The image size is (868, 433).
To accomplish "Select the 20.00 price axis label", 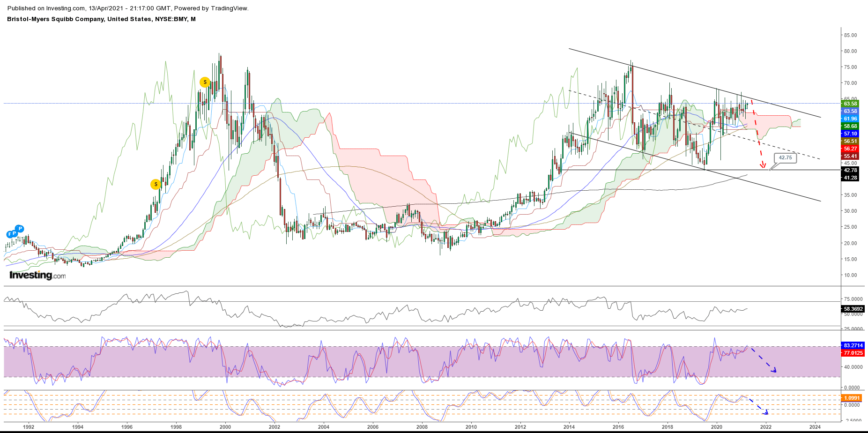I will [850, 243].
